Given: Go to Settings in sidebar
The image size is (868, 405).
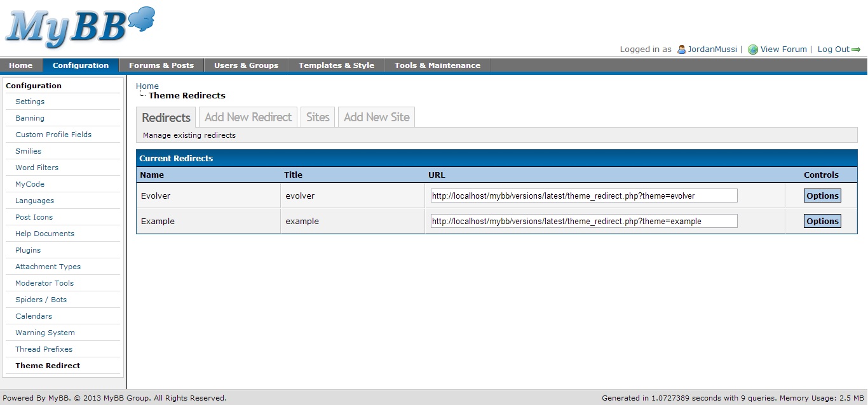Looking at the screenshot, I should pyautogui.click(x=30, y=102).
